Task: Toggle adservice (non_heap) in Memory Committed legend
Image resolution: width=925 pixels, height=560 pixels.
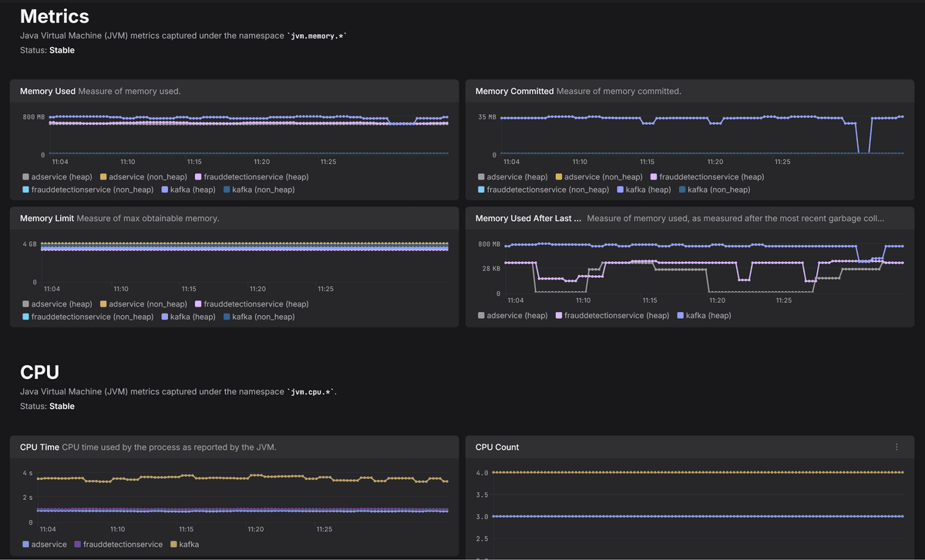Action: click(x=599, y=177)
